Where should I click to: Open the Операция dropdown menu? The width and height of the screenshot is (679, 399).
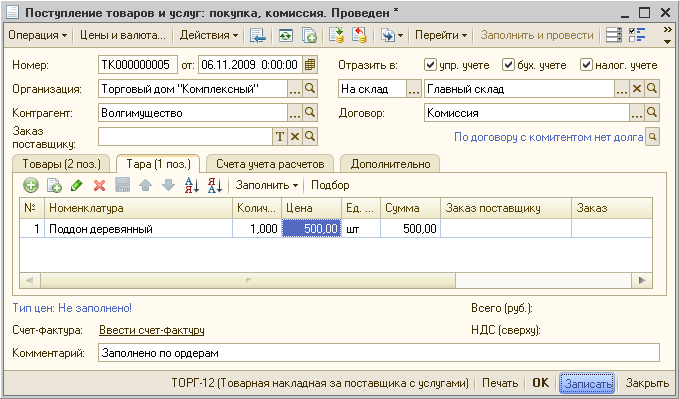coord(37,35)
